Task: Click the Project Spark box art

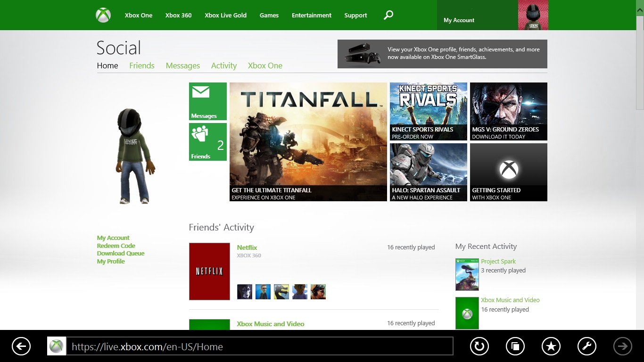Action: pyautogui.click(x=467, y=274)
